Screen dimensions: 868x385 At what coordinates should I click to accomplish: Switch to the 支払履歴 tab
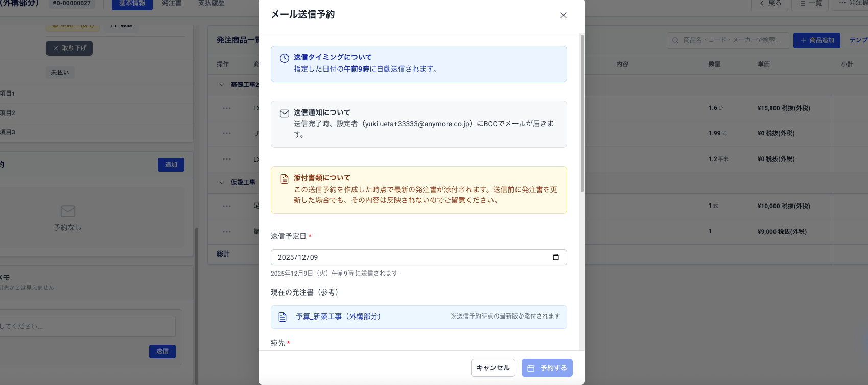coord(212,4)
